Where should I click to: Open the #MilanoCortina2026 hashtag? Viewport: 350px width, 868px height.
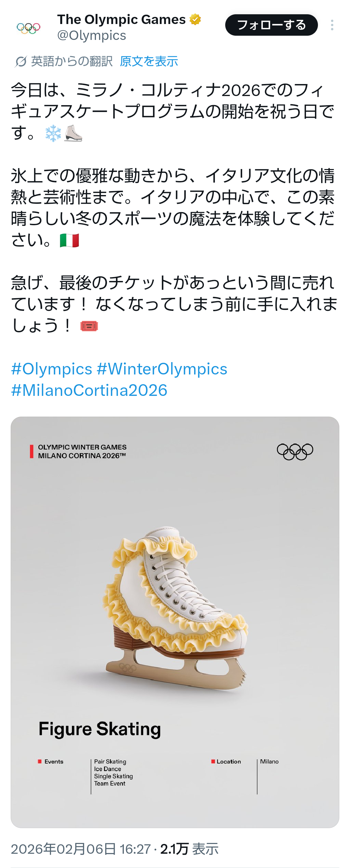[89, 391]
